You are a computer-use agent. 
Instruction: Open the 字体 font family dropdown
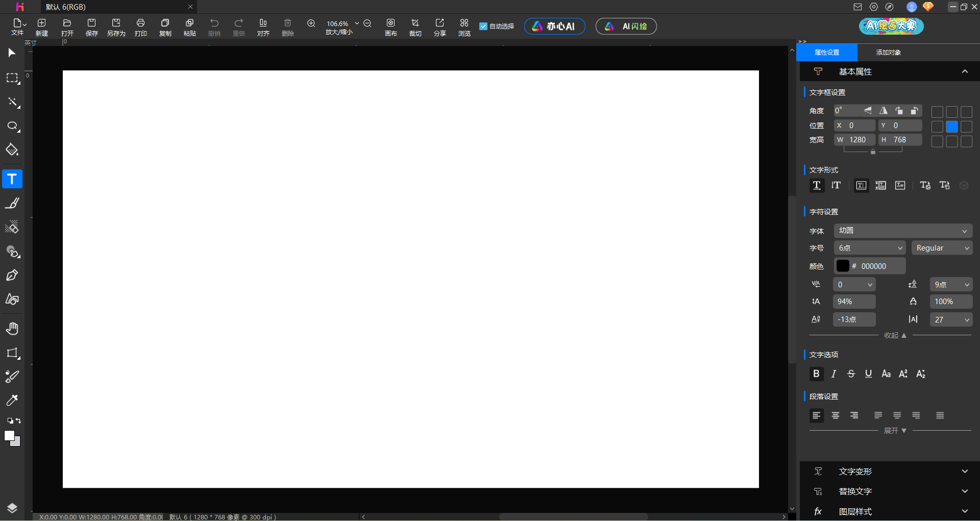902,231
